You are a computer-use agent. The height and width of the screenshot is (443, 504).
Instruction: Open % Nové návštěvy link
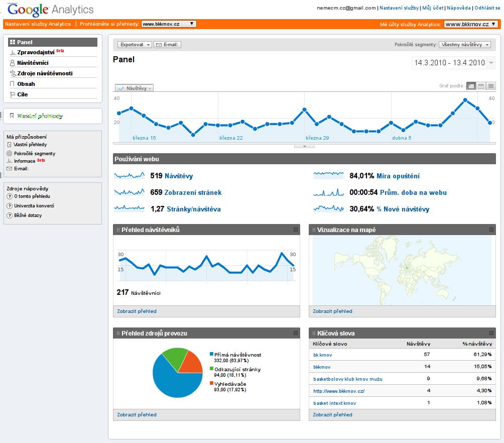point(403,209)
